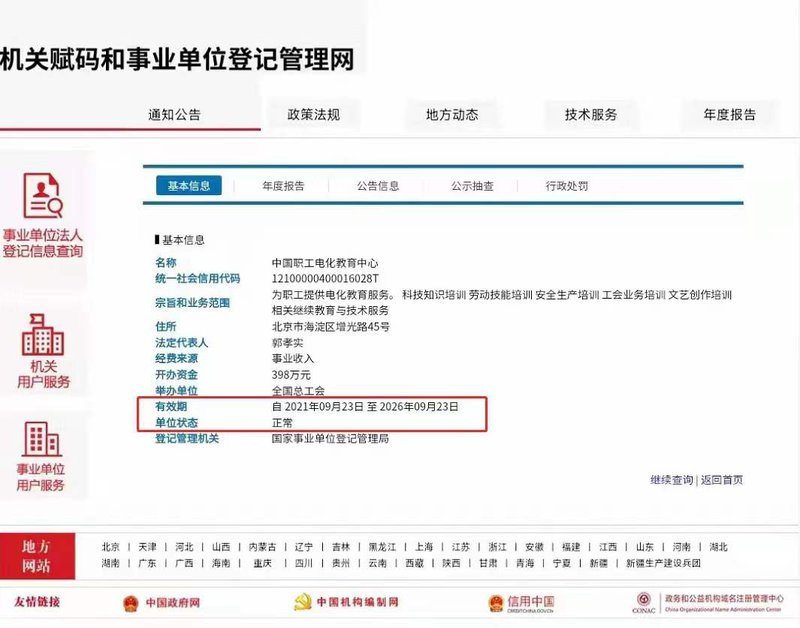Open the 浙江 local site link
Image resolution: width=800 pixels, height=628 pixels.
pos(497,547)
